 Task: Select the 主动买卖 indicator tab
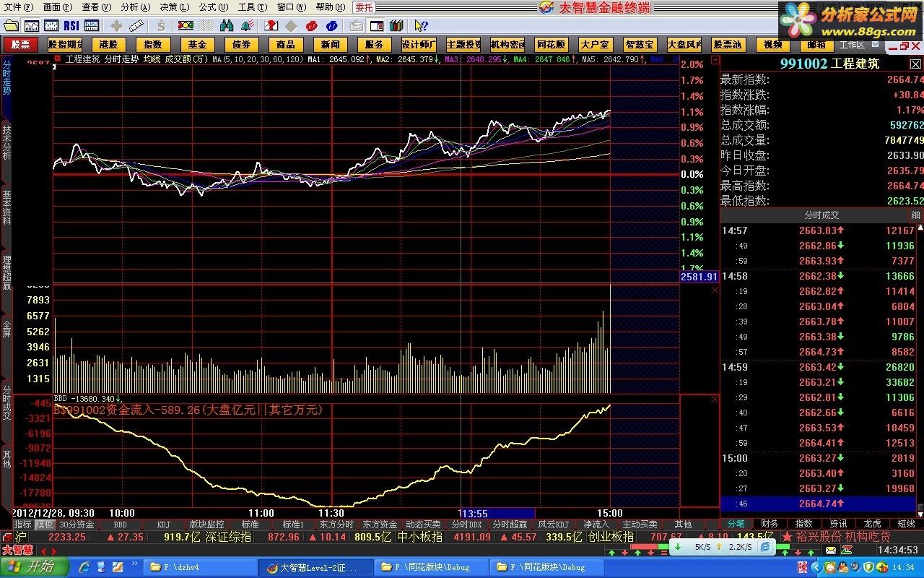(x=640, y=525)
